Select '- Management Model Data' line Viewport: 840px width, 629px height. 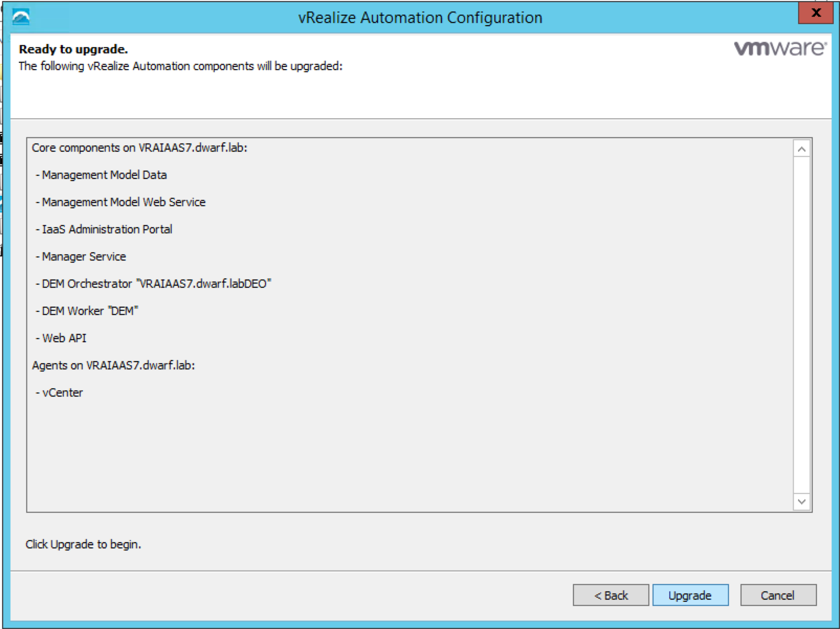101,175
